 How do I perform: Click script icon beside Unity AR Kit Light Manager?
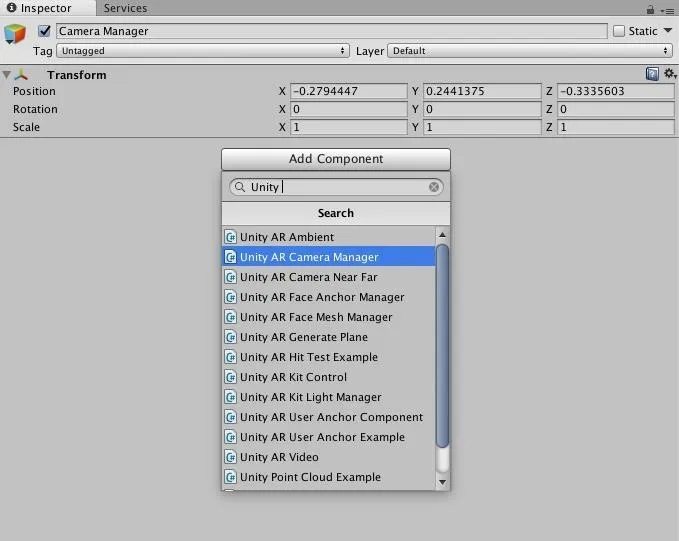pos(230,397)
